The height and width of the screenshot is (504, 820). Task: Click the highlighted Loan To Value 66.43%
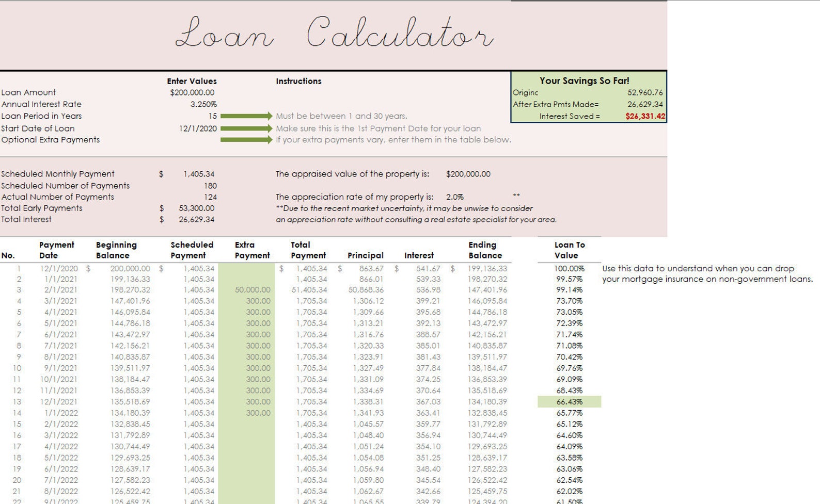(x=569, y=402)
